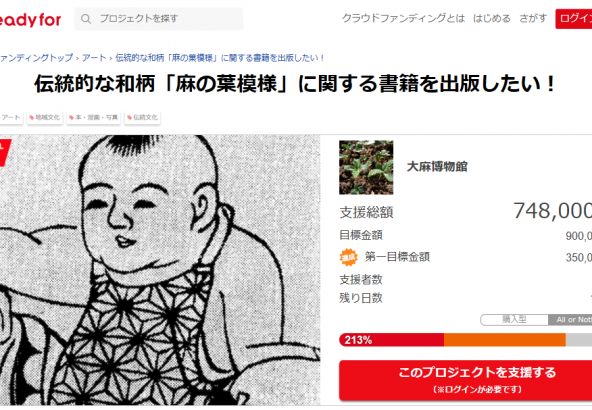Click the 213% funding progress bar
This screenshot has height=410, width=592.
coord(466,340)
